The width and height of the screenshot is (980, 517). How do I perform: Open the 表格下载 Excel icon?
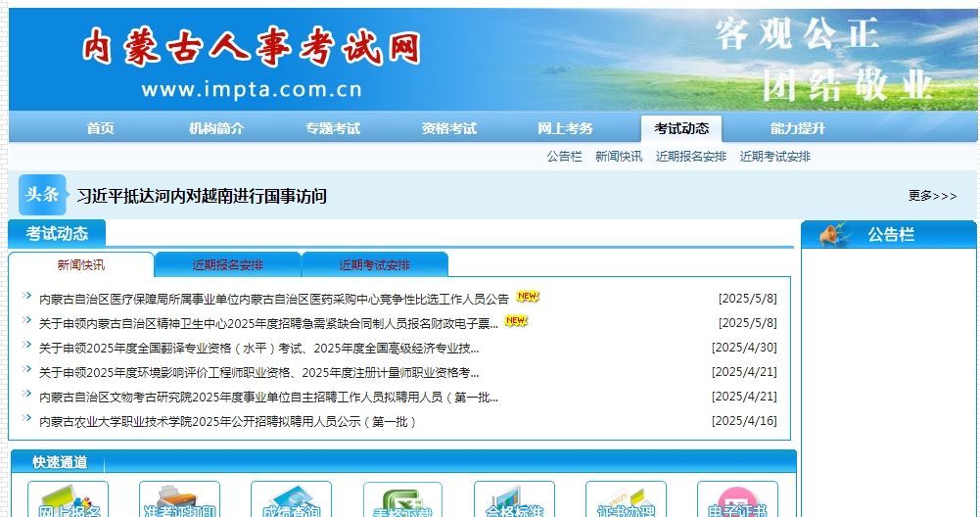tap(402, 499)
